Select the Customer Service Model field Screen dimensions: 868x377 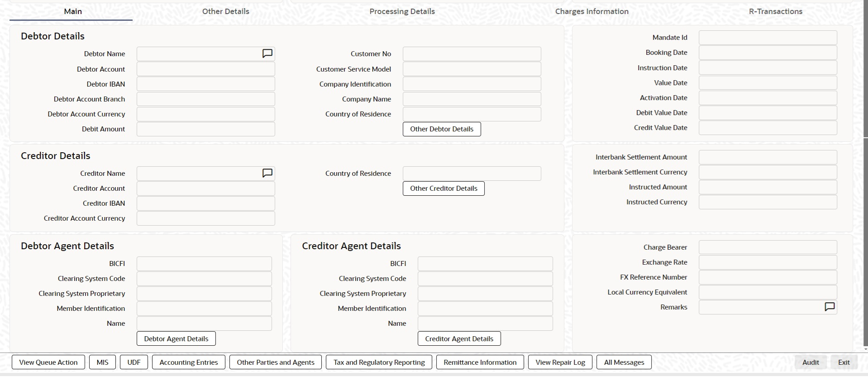472,69
